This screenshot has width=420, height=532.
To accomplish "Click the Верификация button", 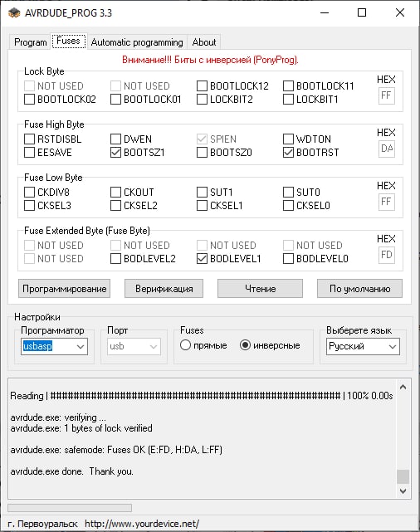I will [x=164, y=289].
